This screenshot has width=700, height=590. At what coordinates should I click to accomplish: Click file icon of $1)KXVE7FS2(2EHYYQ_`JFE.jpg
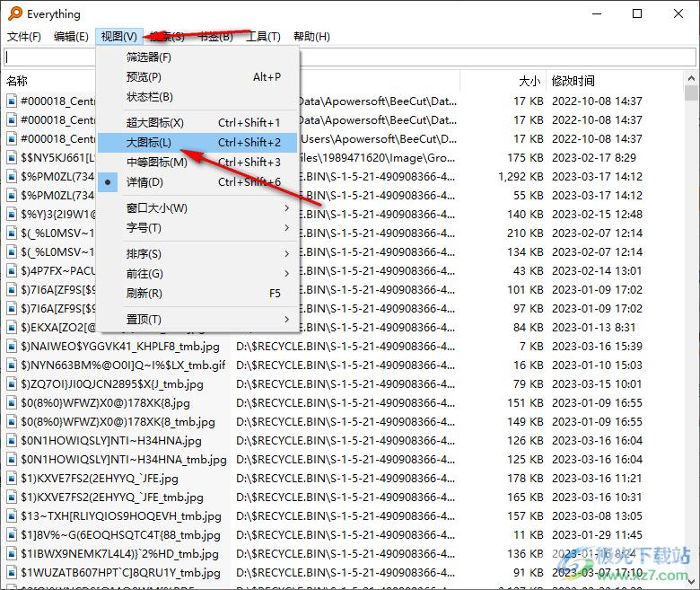[x=12, y=479]
